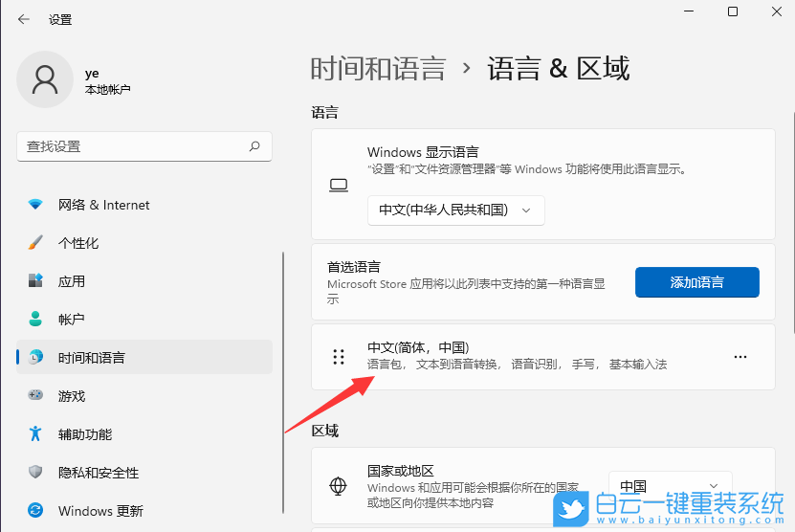Image resolution: width=795 pixels, height=532 pixels.
Task: Click the 区域 section heading
Action: pyautogui.click(x=324, y=431)
